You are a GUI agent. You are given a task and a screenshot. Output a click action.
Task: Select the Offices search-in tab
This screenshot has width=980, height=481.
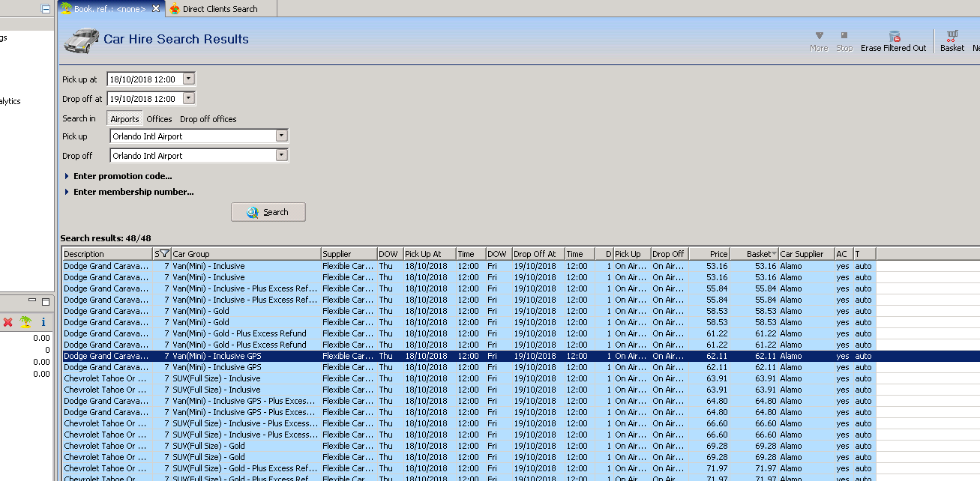click(159, 119)
